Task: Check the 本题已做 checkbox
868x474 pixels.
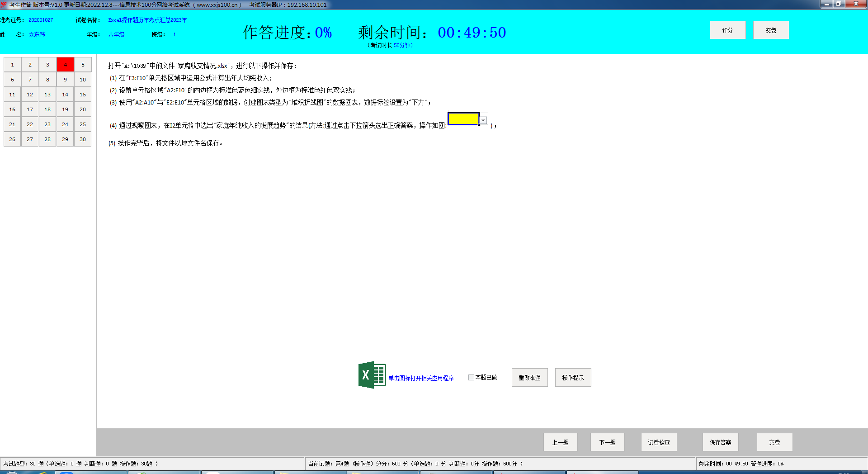Action: 471,377
